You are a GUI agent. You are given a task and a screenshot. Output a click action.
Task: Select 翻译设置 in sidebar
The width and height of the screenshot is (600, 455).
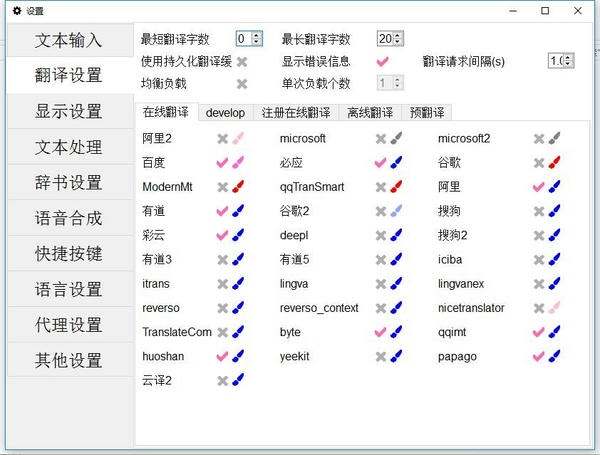click(x=70, y=75)
